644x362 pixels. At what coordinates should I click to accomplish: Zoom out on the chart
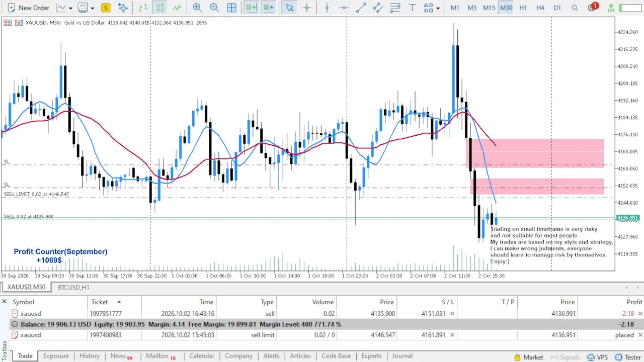tap(214, 8)
